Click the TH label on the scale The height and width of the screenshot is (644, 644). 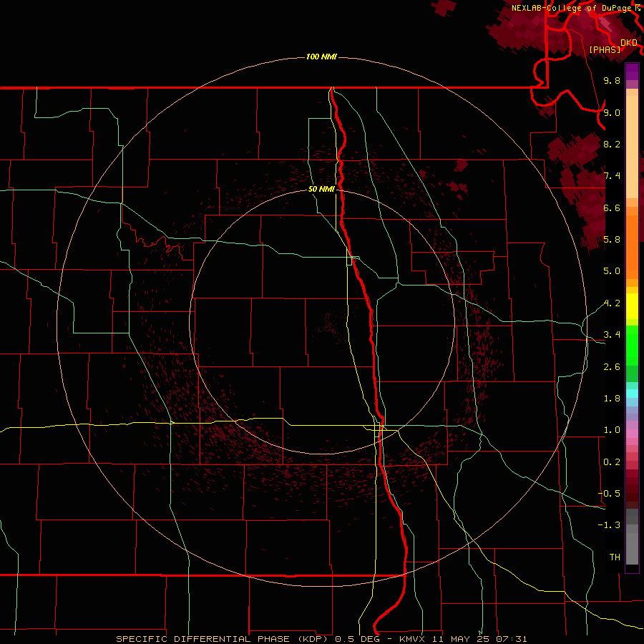coord(615,557)
